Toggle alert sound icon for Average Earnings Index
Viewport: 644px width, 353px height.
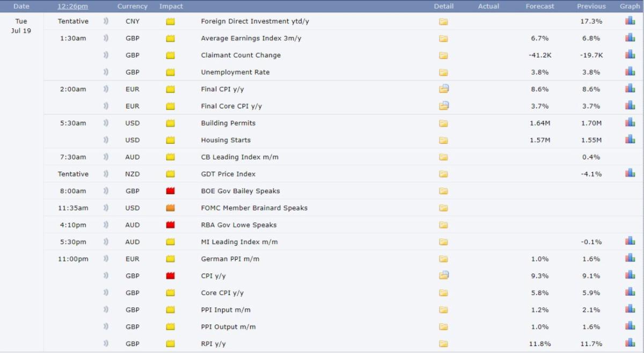106,39
